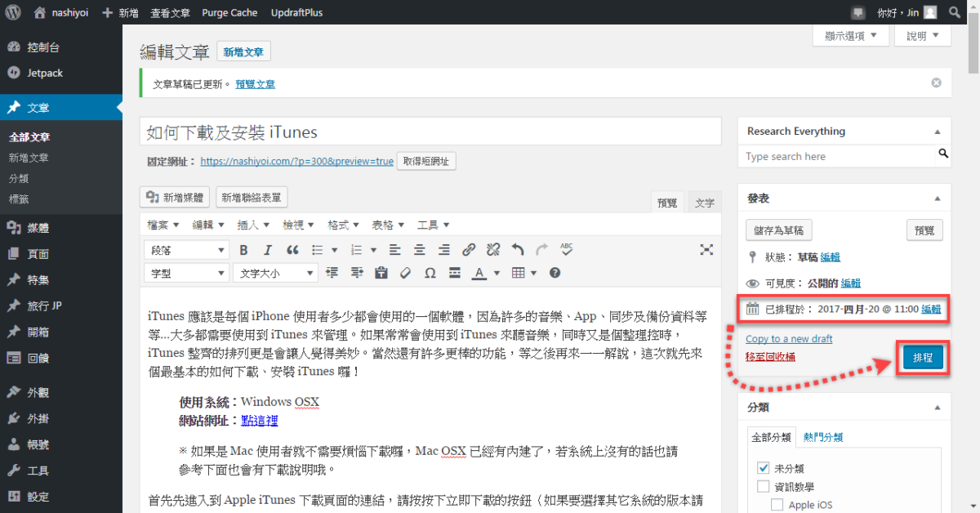Click the post title input field
The width and height of the screenshot is (980, 513).
(x=430, y=132)
